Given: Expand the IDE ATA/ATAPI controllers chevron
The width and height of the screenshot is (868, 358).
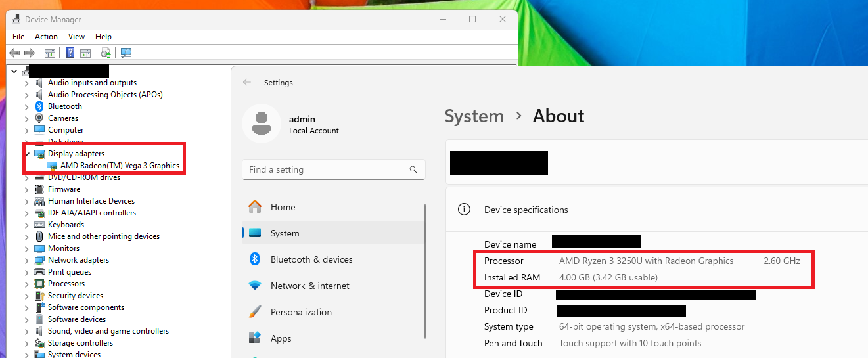Looking at the screenshot, I should [x=26, y=213].
